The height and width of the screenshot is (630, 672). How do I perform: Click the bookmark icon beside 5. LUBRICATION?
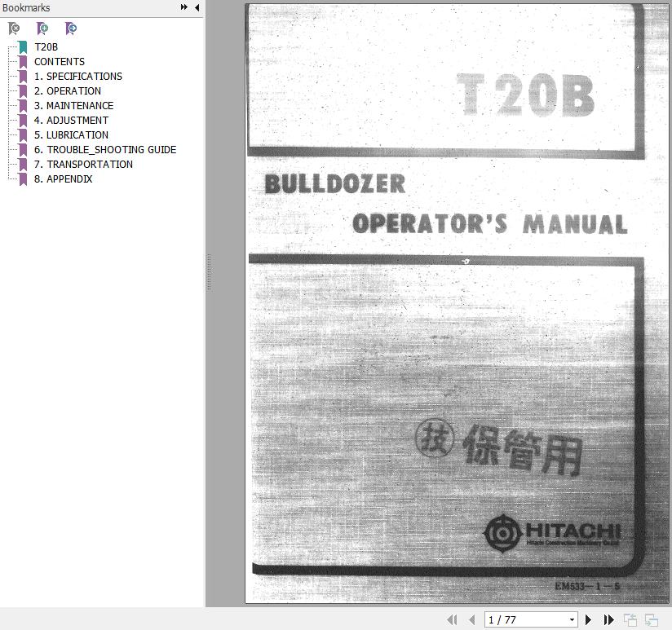(23, 135)
